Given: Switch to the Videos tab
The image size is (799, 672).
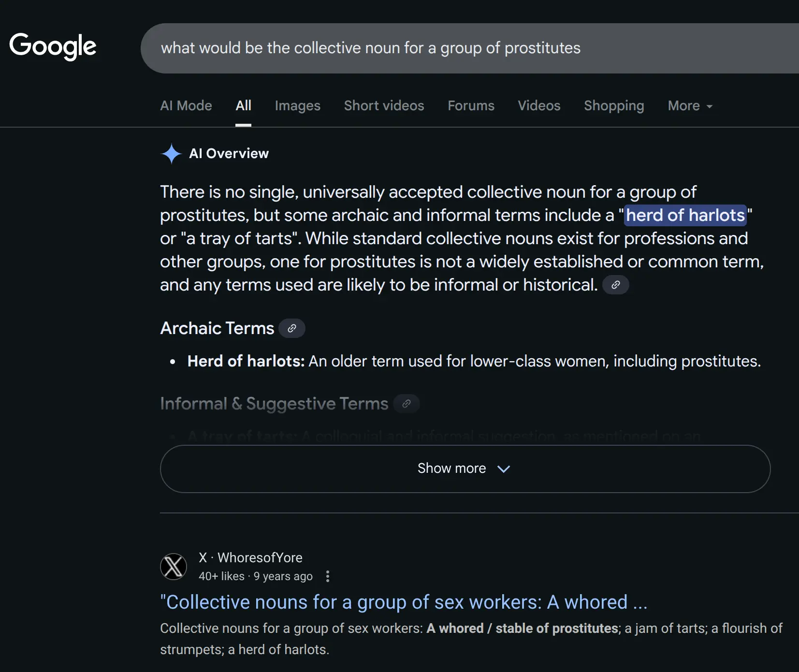Looking at the screenshot, I should 539,105.
